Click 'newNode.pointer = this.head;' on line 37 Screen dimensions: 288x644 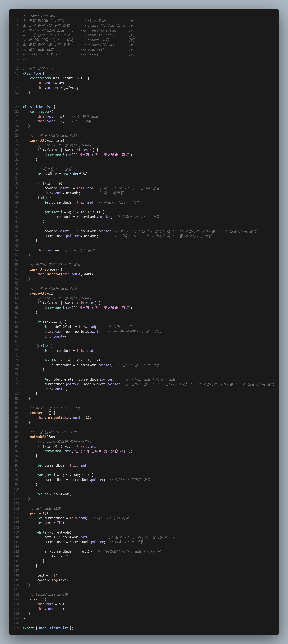coord(70,188)
